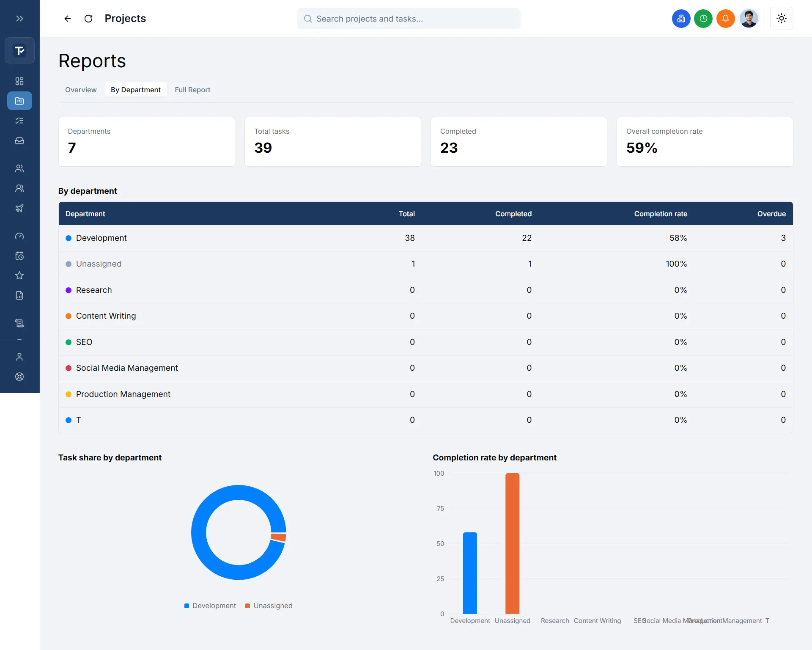Click the Production Management row name

(x=123, y=394)
